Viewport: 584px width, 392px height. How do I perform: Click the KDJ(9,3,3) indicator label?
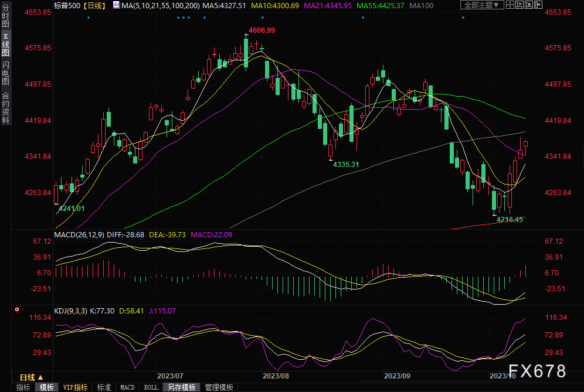70,311
